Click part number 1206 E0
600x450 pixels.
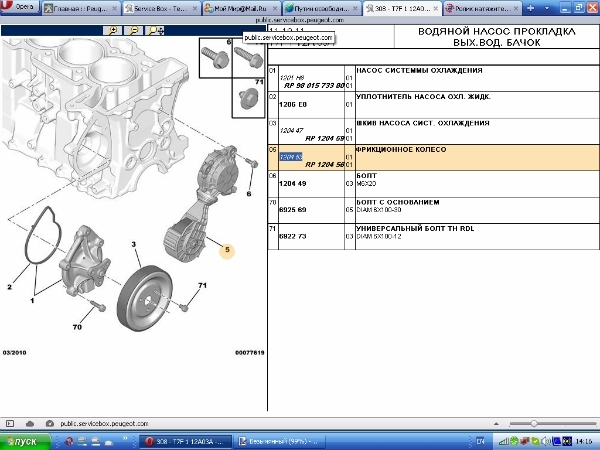pos(293,104)
